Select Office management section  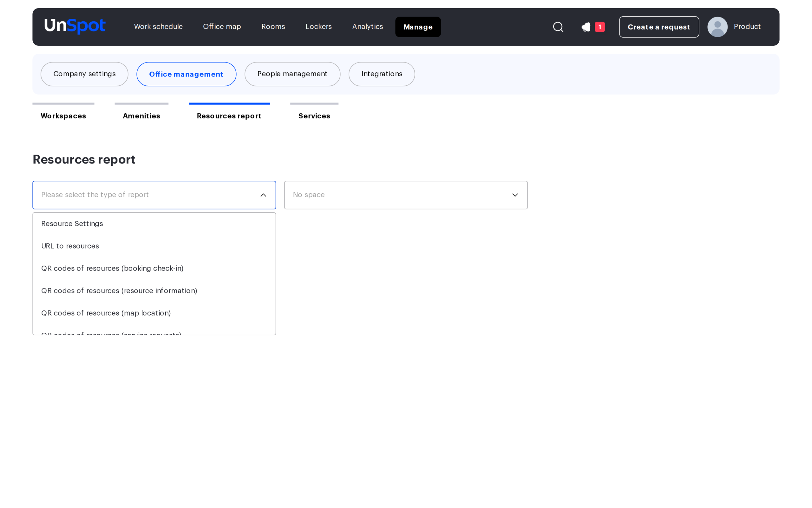coord(186,74)
